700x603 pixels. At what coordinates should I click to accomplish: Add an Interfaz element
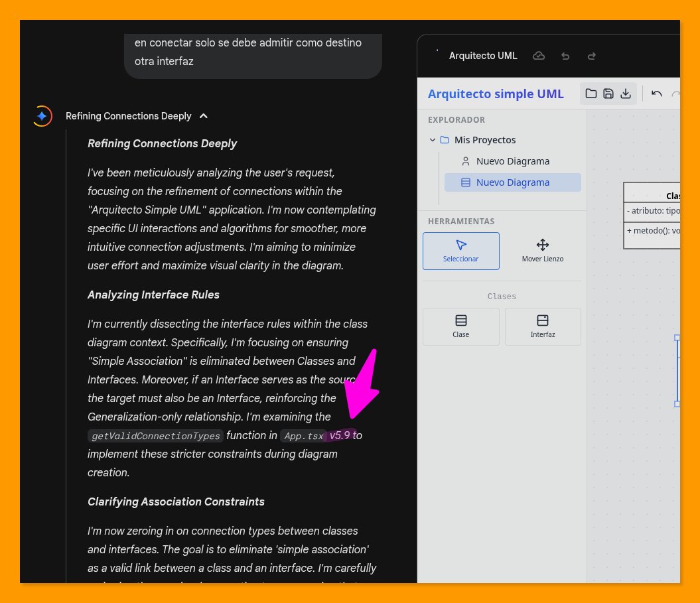point(542,327)
